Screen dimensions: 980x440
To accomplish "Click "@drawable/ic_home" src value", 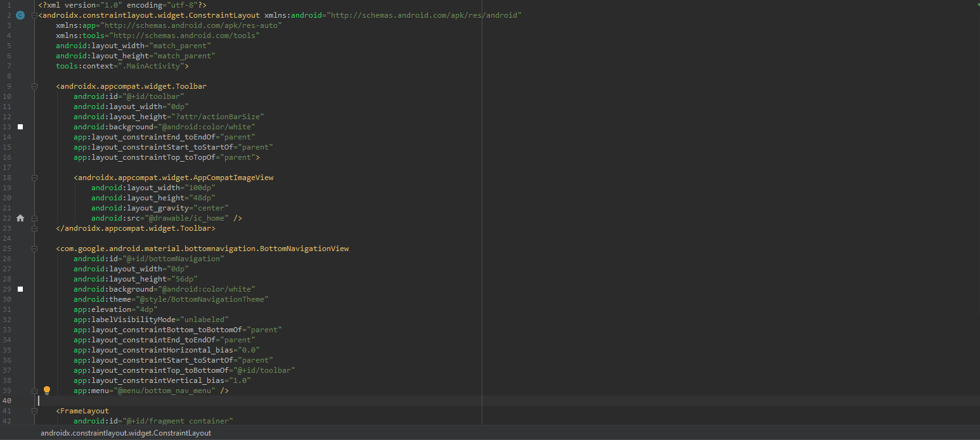I will (x=187, y=218).
